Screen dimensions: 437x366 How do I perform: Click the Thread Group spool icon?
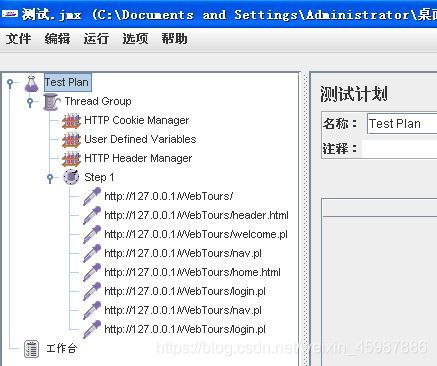coord(52,102)
